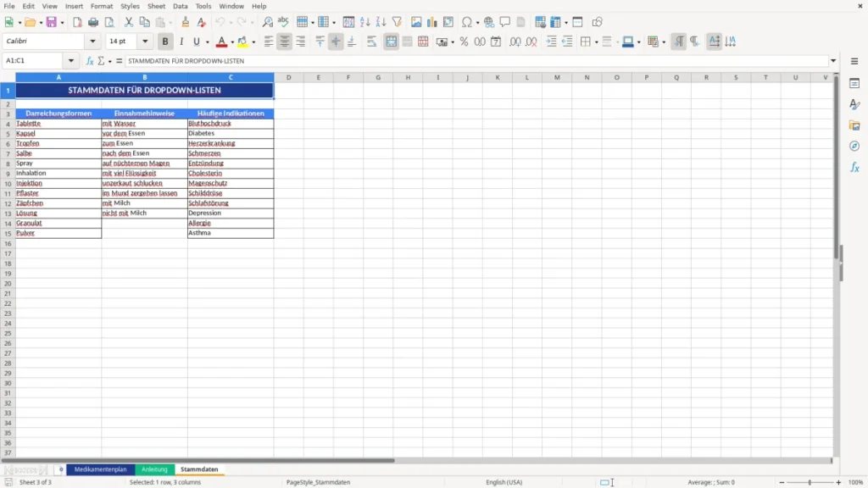Run the Spelling check

coord(283,22)
